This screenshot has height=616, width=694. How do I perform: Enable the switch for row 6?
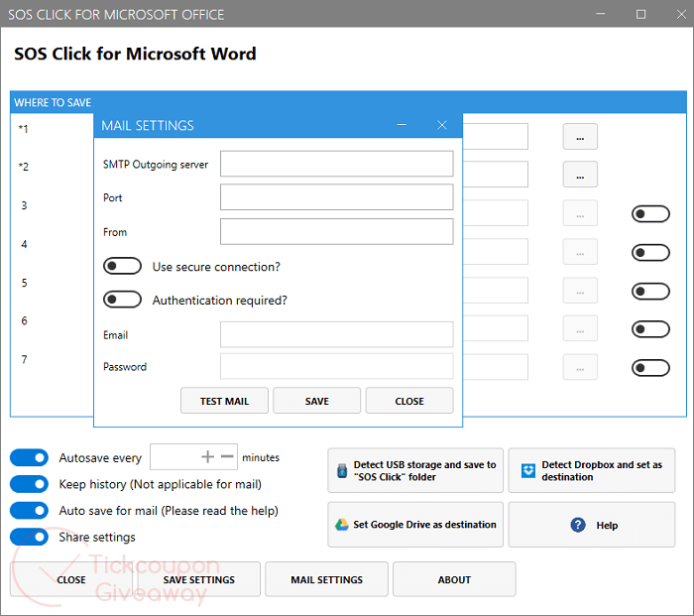(650, 329)
